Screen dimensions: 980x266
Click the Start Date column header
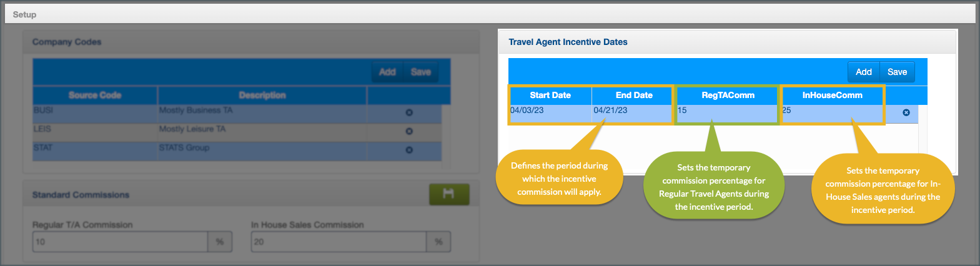tap(550, 95)
